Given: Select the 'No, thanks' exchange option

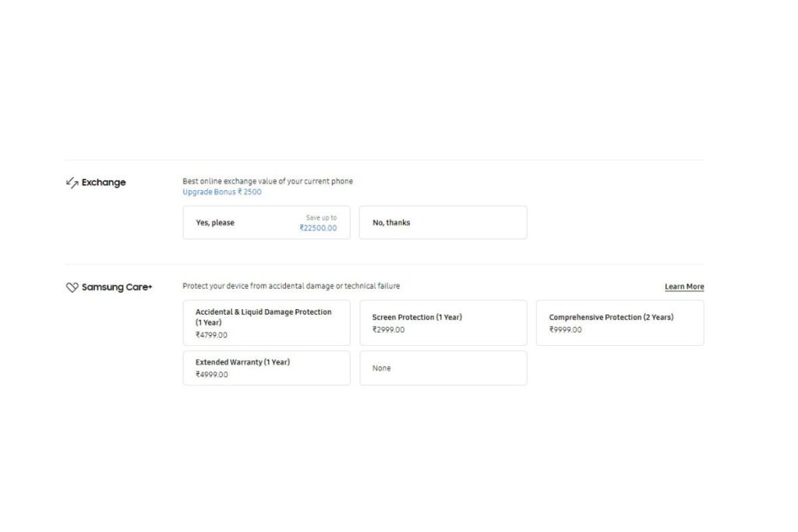Looking at the screenshot, I should 443,223.
